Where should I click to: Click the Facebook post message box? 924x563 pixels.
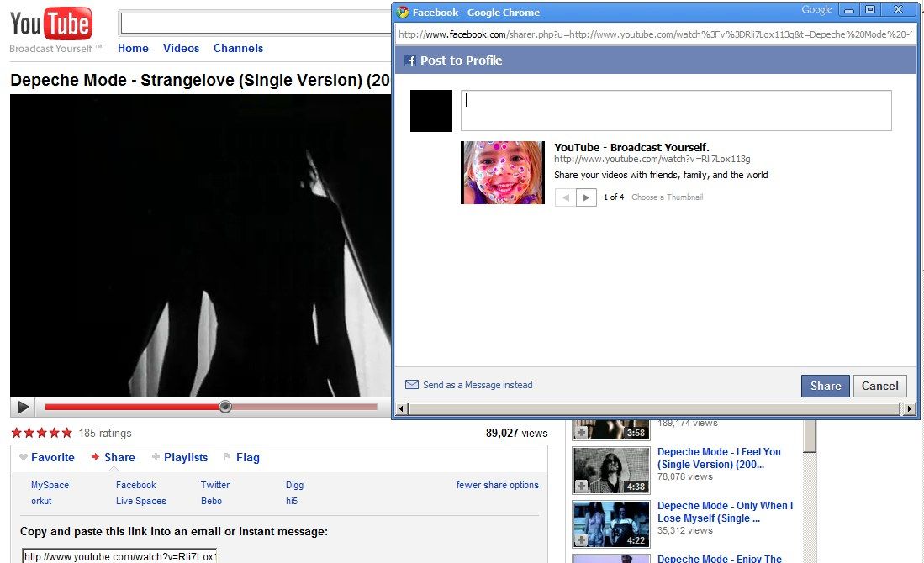(676, 110)
